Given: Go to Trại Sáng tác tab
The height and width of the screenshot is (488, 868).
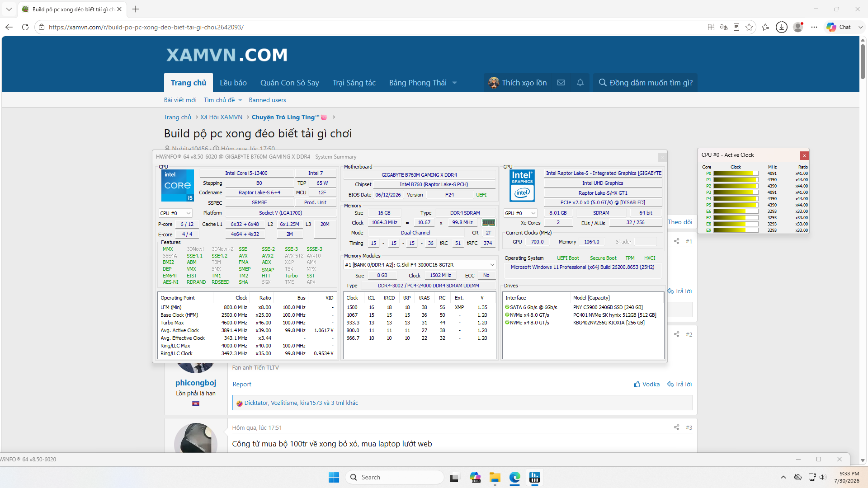Looking at the screenshot, I should click(x=354, y=83).
